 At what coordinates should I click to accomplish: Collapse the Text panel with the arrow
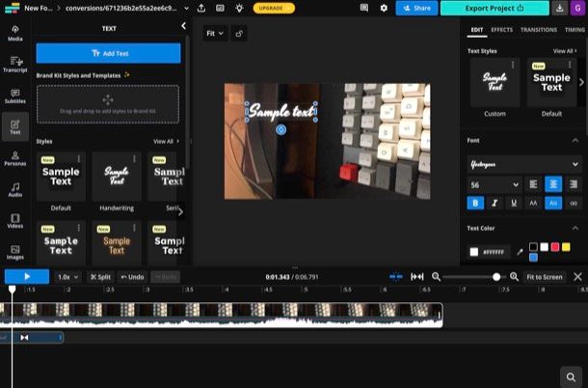point(183,26)
